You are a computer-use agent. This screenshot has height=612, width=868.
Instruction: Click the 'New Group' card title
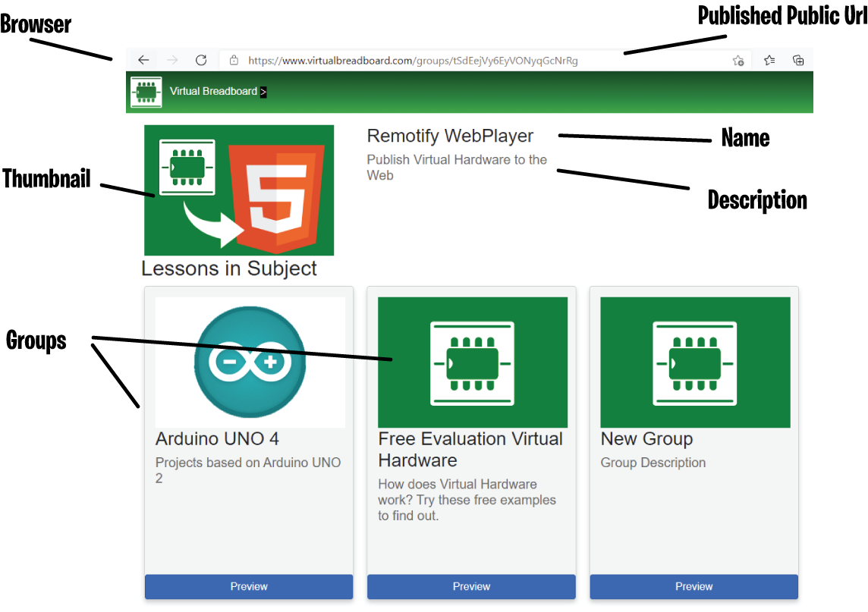pos(646,439)
